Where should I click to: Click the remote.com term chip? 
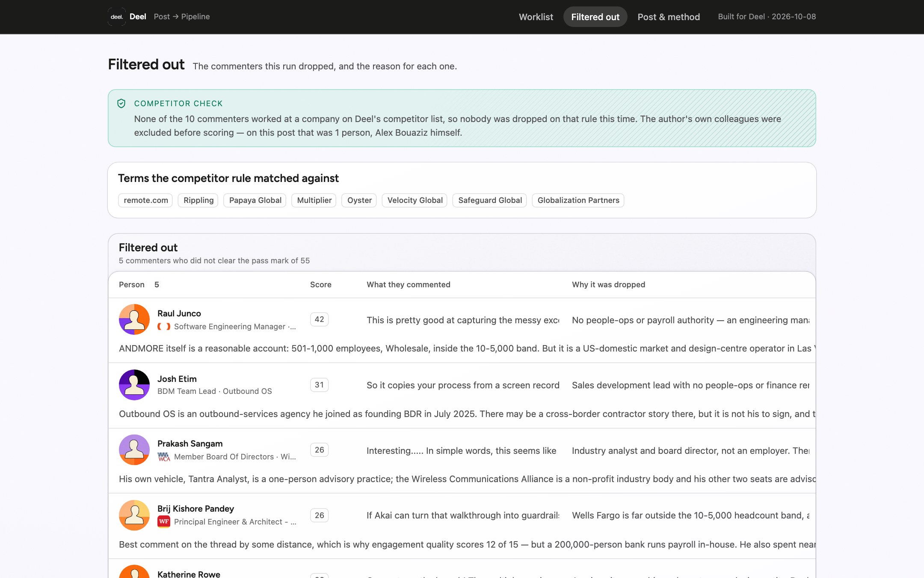tap(145, 200)
